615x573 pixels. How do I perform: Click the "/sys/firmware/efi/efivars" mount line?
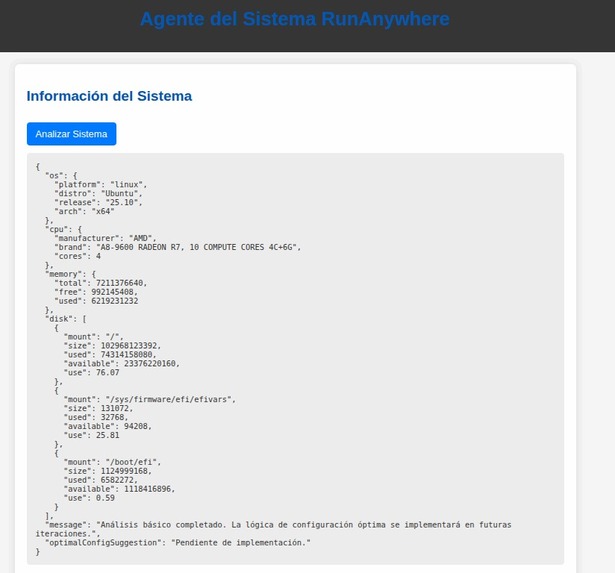tap(150, 400)
